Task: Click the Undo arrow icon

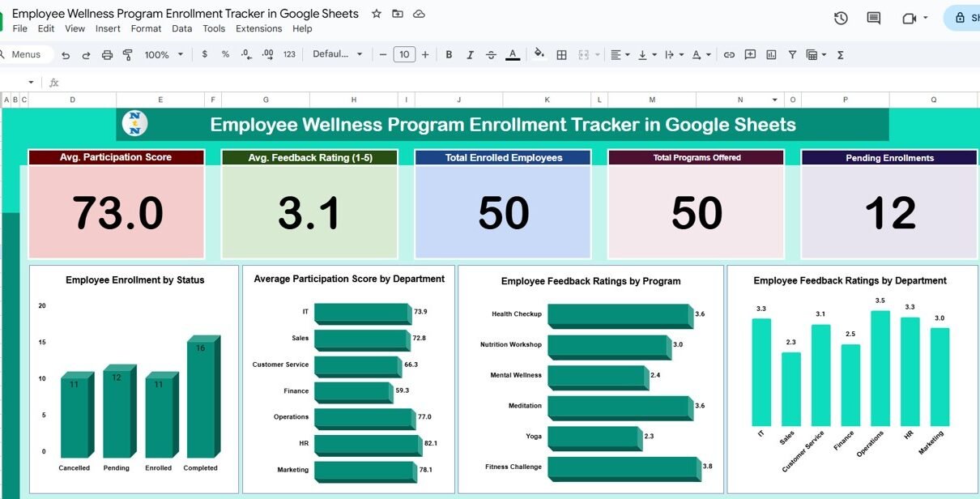Action: [66, 55]
